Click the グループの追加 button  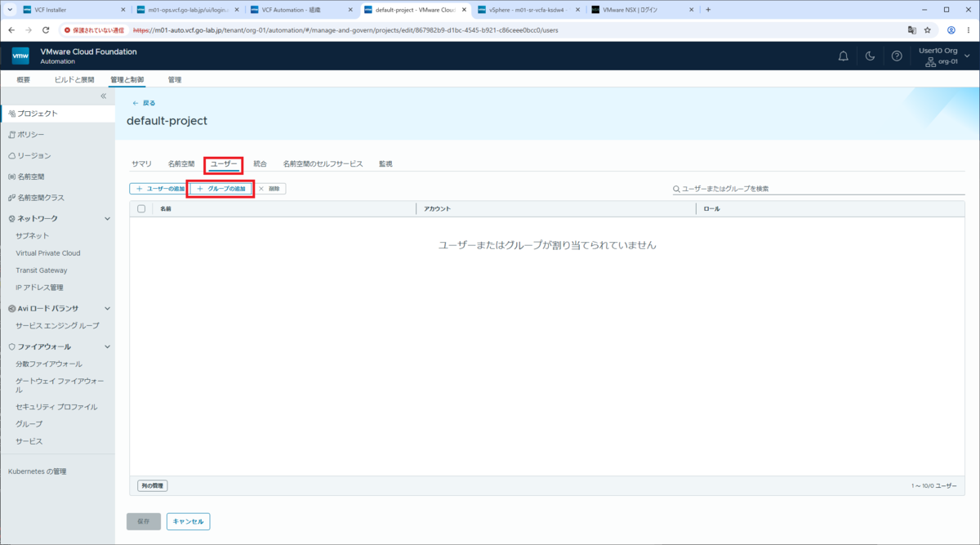[x=220, y=189]
